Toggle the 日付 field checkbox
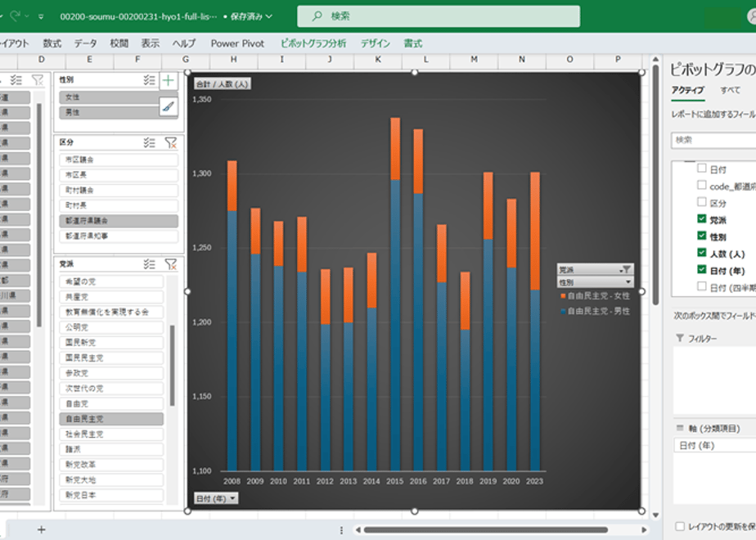The height and width of the screenshot is (540, 756). [702, 169]
